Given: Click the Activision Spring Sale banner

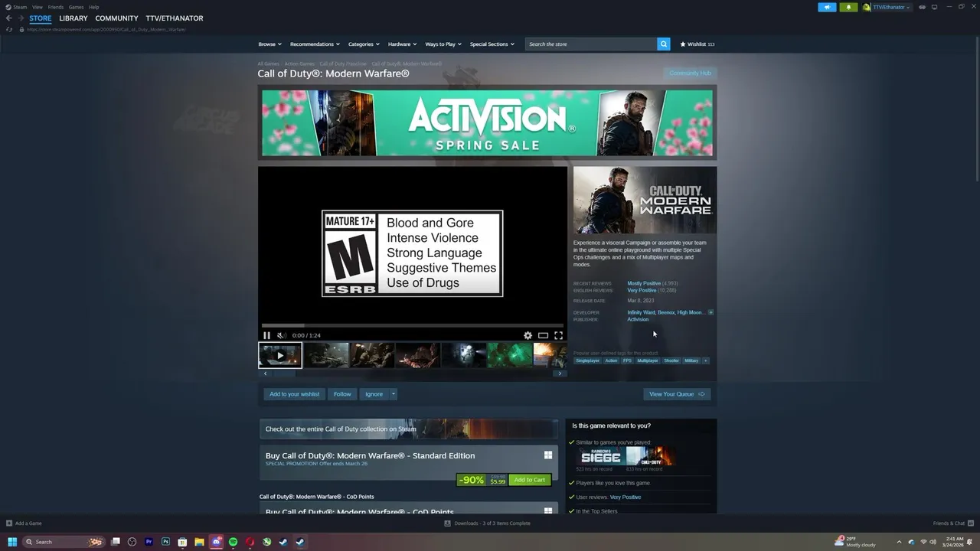Looking at the screenshot, I should 487,123.
